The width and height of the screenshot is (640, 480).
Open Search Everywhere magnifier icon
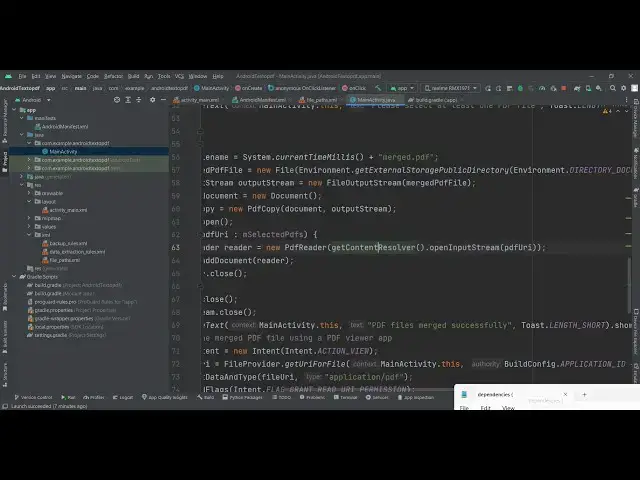(613, 88)
